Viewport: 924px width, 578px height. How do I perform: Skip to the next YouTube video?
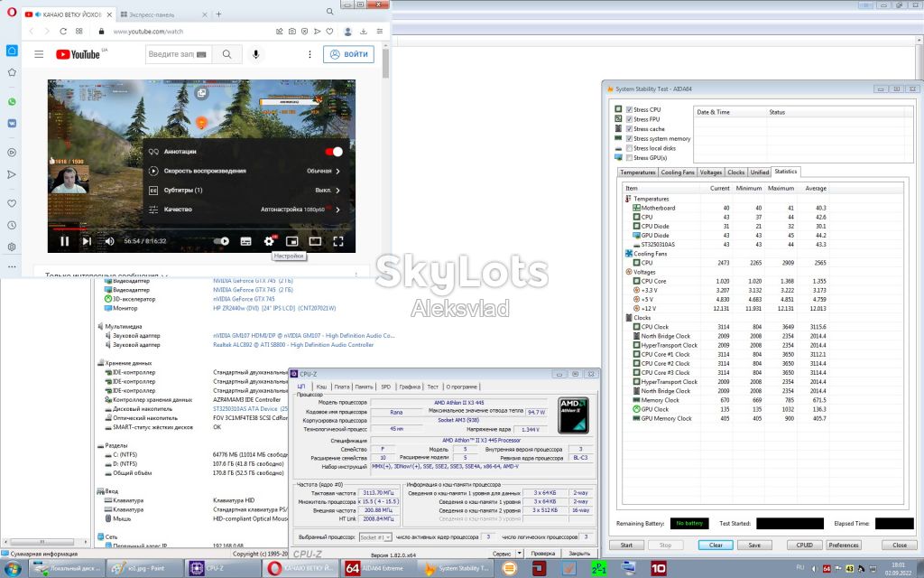[x=87, y=240]
